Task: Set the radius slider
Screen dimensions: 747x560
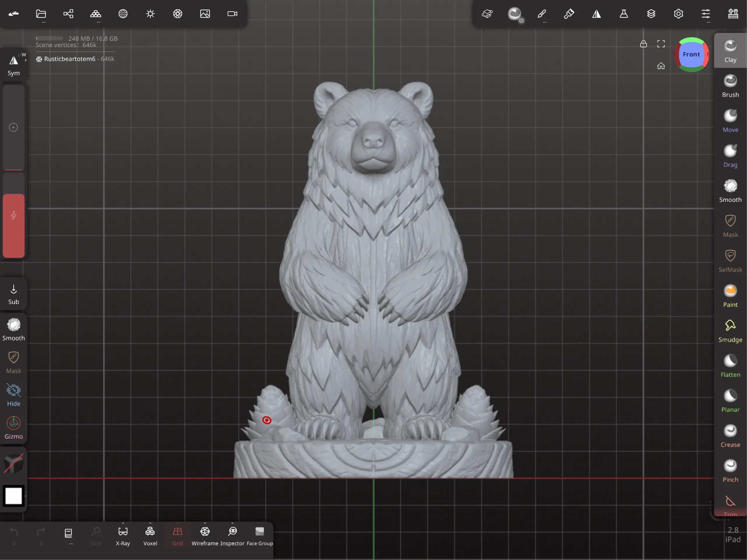Action: click(x=13, y=127)
